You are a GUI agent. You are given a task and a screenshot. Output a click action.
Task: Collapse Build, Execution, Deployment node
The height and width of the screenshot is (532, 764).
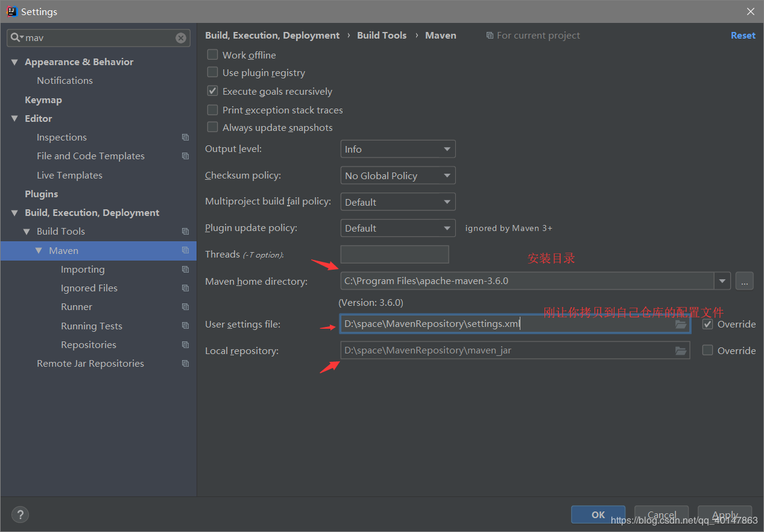[x=14, y=213]
